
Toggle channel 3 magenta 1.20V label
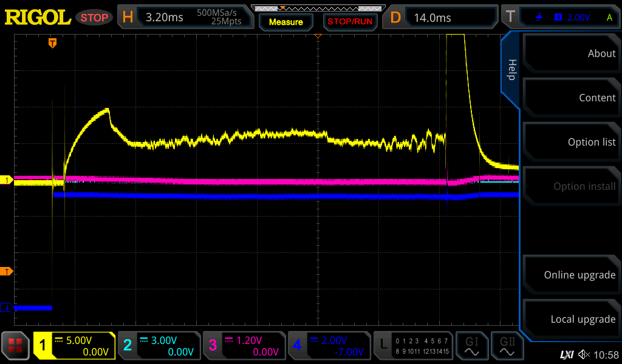click(x=244, y=346)
